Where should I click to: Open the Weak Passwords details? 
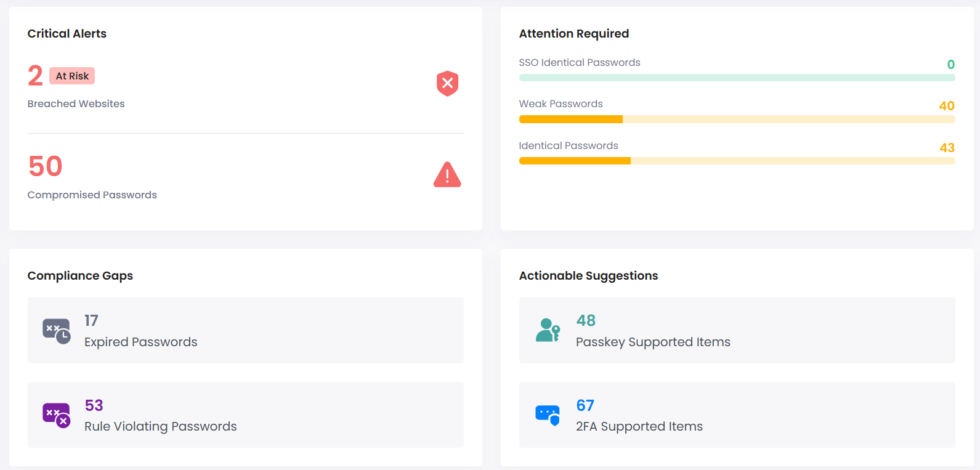coord(561,103)
